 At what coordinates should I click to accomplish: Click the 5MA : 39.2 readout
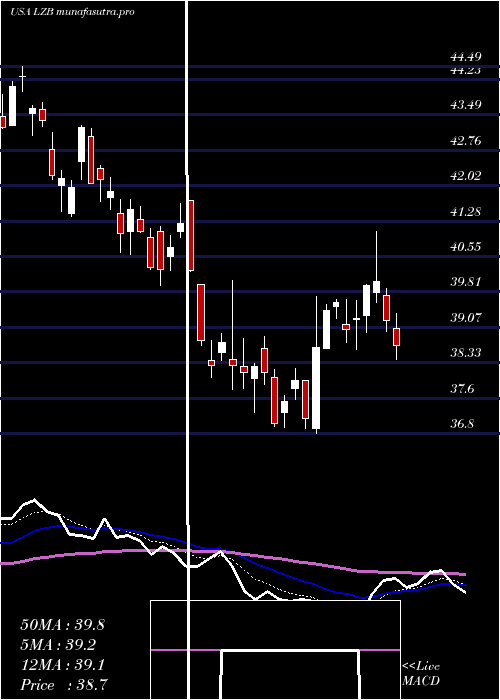(x=58, y=645)
